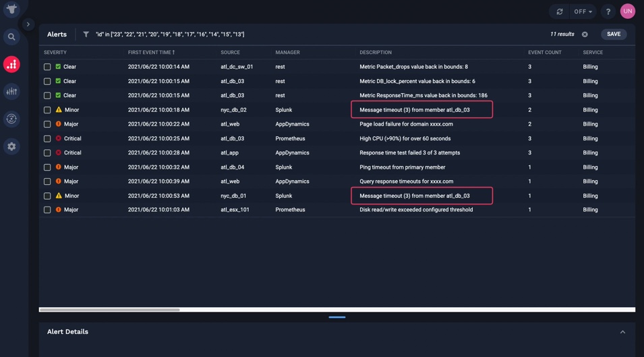The width and height of the screenshot is (644, 357).
Task: Check the nyc_db_02 Minor alert checkbox
Action: pos(47,110)
